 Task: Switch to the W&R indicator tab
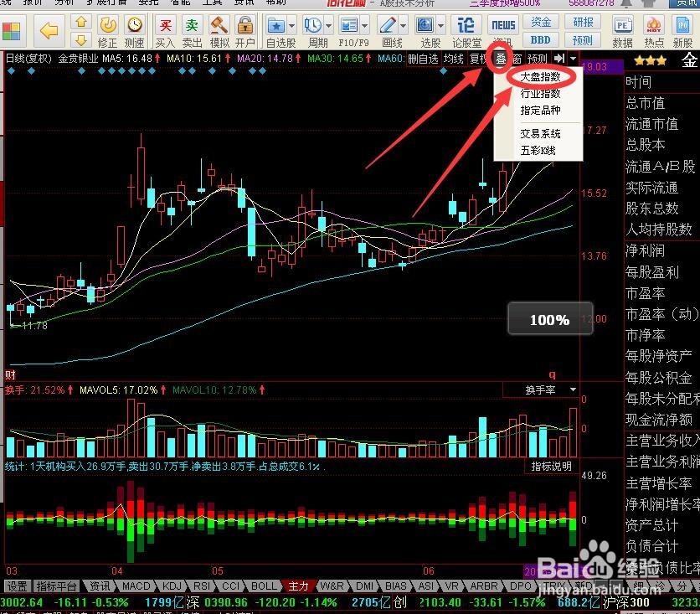tap(332, 586)
